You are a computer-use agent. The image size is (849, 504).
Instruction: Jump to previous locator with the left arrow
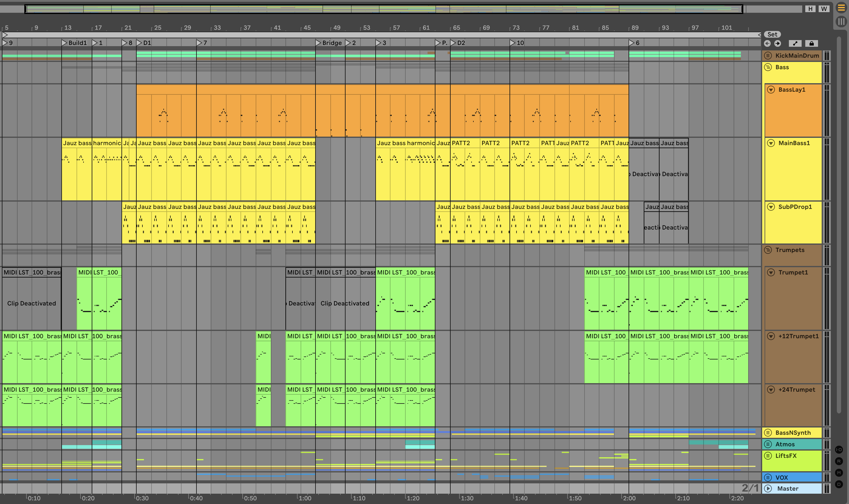767,43
